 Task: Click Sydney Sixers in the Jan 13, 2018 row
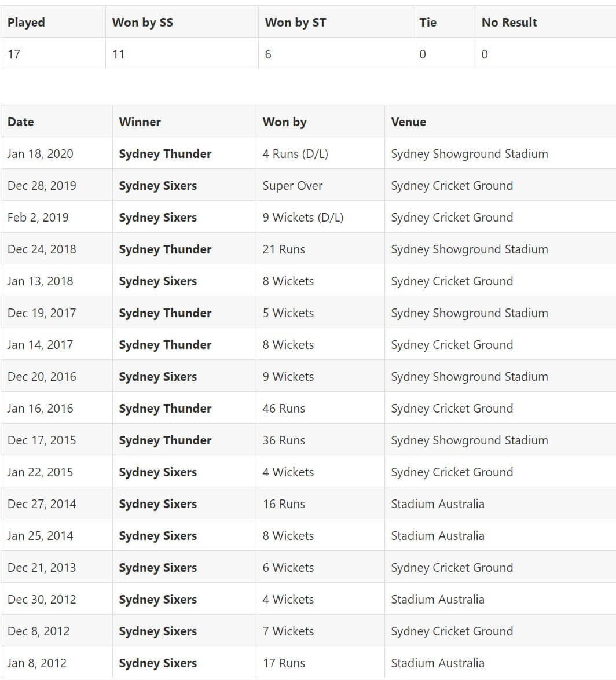pos(158,281)
